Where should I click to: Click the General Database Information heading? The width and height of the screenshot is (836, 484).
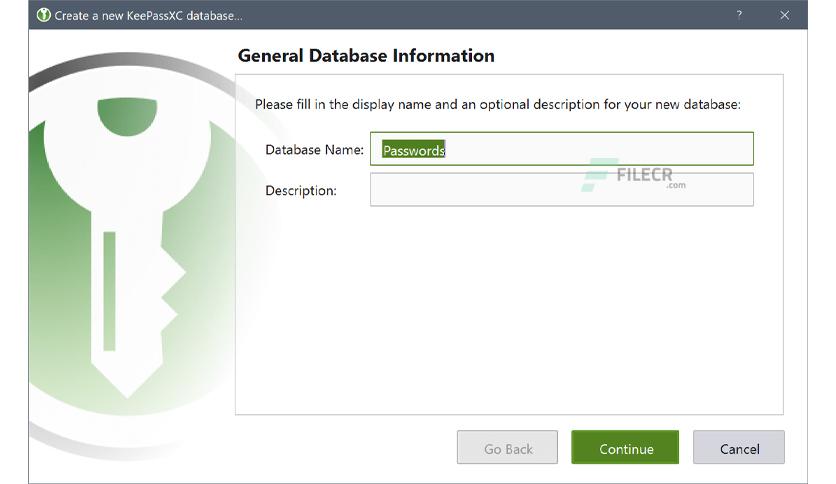tap(366, 56)
